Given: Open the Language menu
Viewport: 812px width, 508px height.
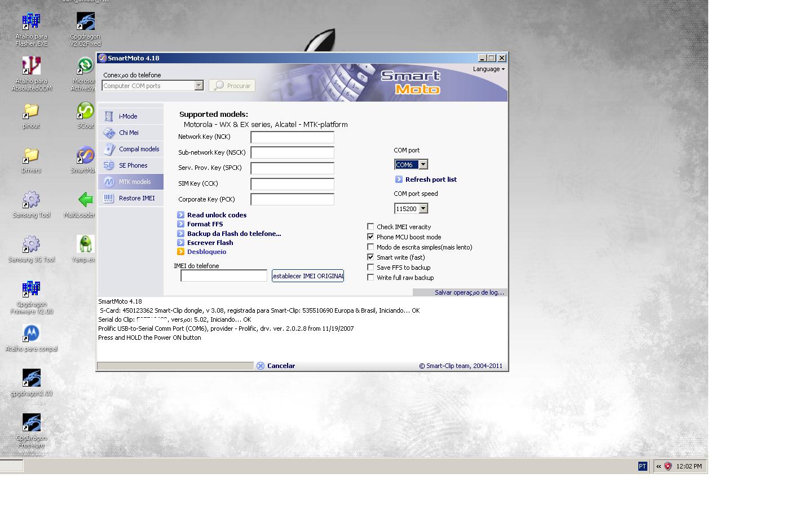Looking at the screenshot, I should click(x=489, y=69).
